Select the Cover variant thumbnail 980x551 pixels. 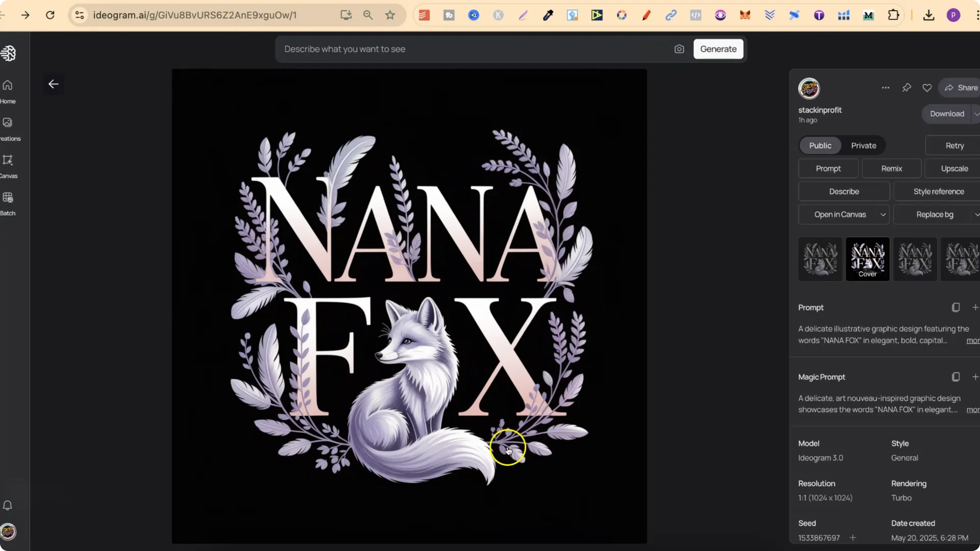[867, 259]
